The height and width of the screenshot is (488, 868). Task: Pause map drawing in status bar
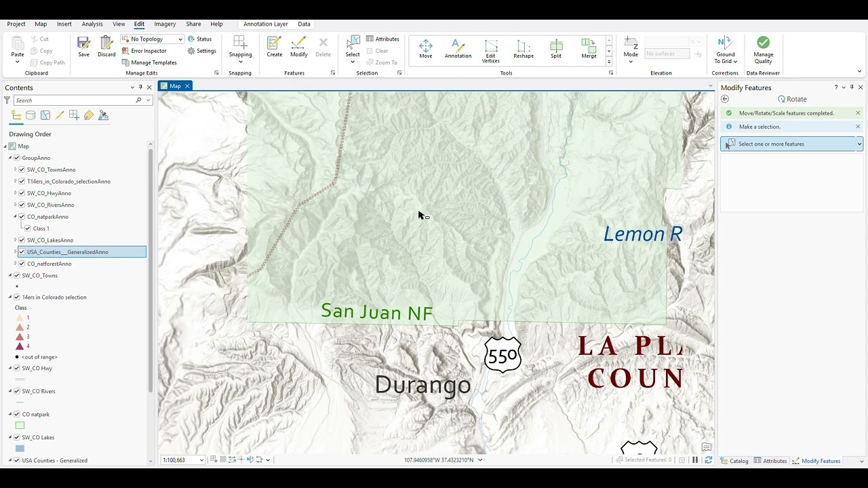[x=695, y=460]
